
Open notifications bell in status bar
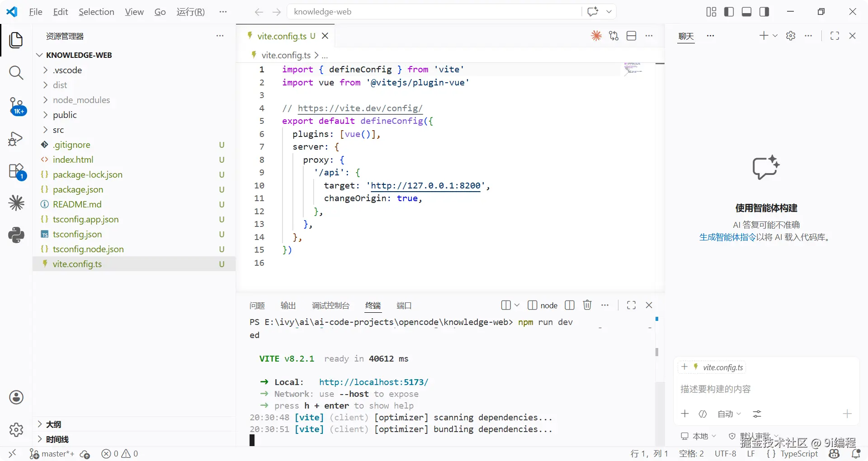856,454
